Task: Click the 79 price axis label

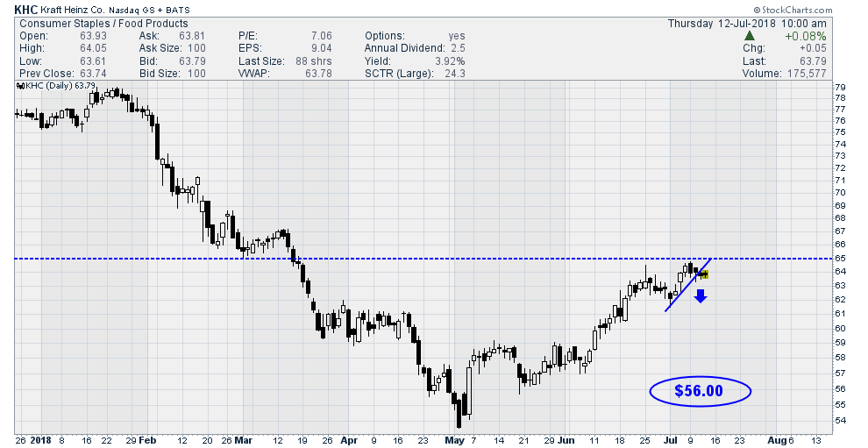Action: (x=840, y=87)
